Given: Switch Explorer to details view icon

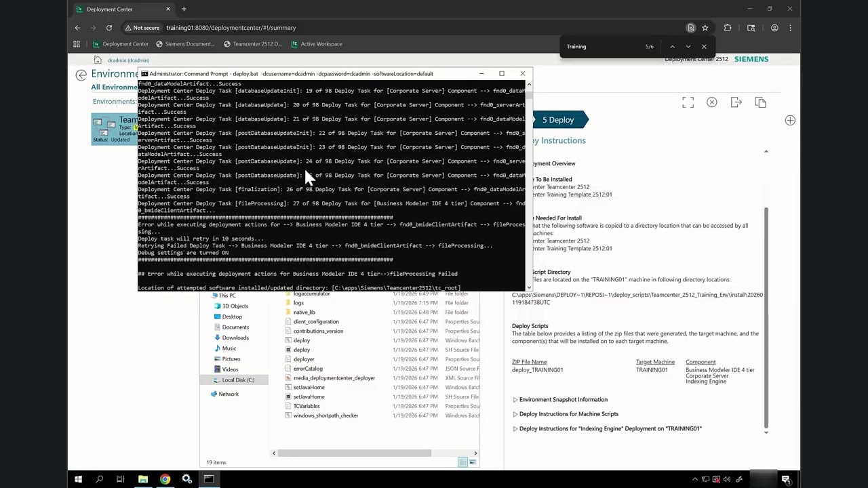Looking at the screenshot, I should click(462, 462).
